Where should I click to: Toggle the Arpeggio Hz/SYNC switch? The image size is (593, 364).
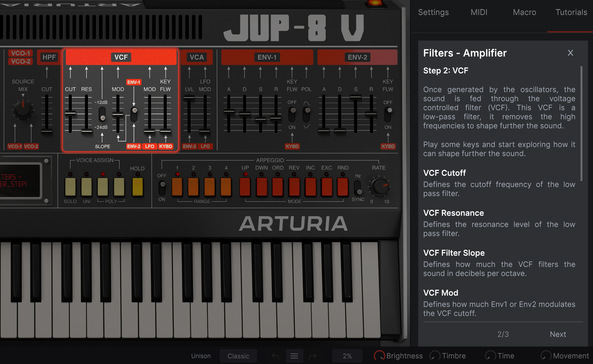358,188
